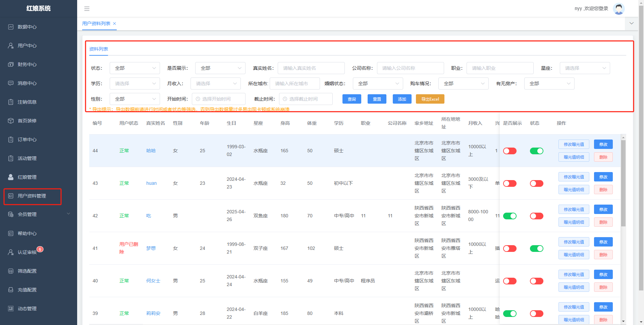Click the hamburger menu collapse icon

(87, 9)
